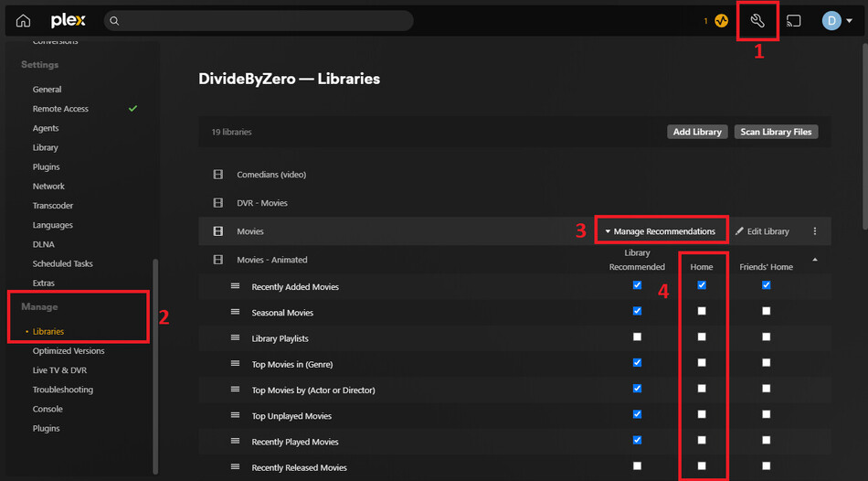Open Live TV & DVR
Viewport: 868px width, 481px height.
(x=59, y=370)
